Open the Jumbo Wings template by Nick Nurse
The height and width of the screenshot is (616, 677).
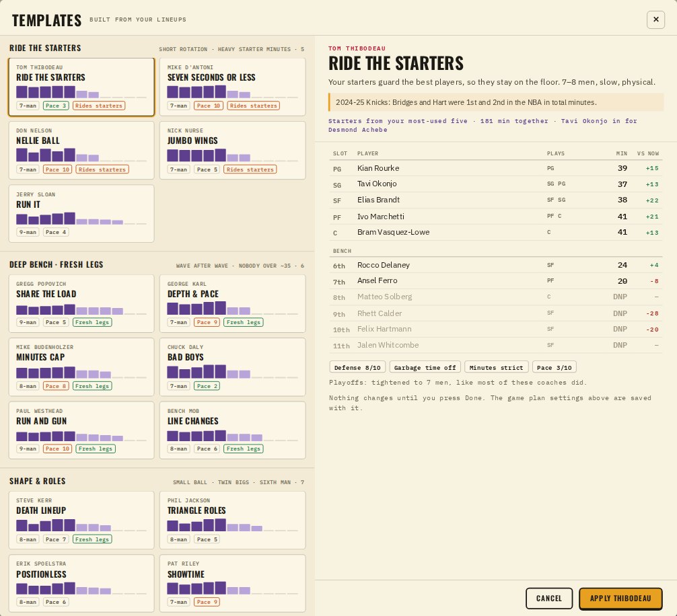[x=232, y=150]
